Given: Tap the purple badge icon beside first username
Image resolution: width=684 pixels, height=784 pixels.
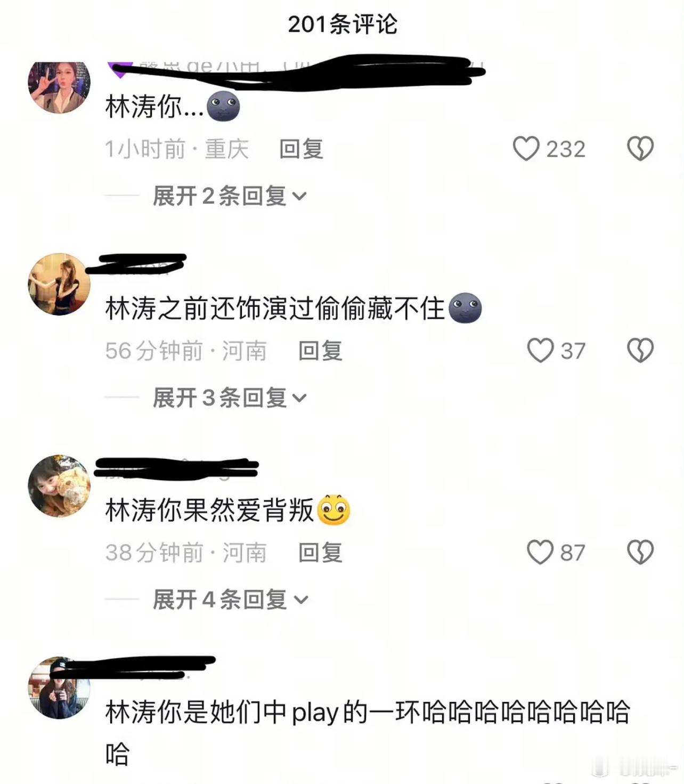Looking at the screenshot, I should pos(119,70).
